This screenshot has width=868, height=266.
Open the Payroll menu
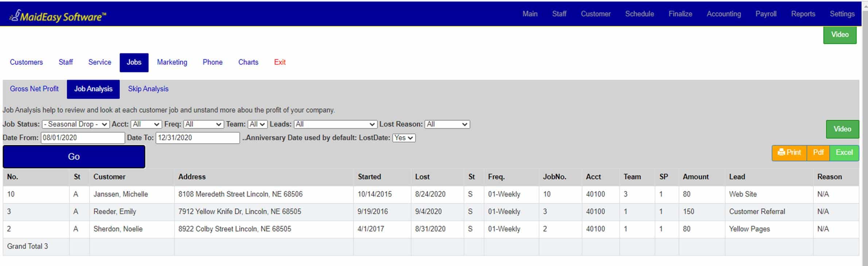(x=766, y=14)
